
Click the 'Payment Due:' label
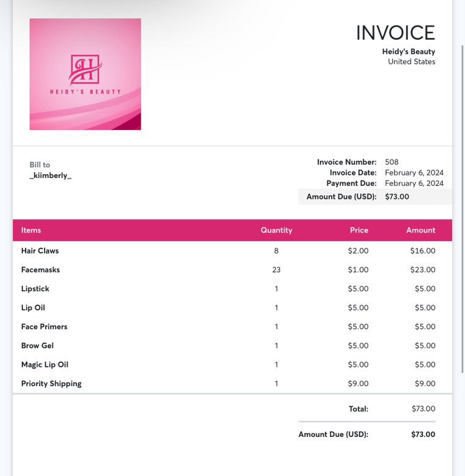coord(352,183)
